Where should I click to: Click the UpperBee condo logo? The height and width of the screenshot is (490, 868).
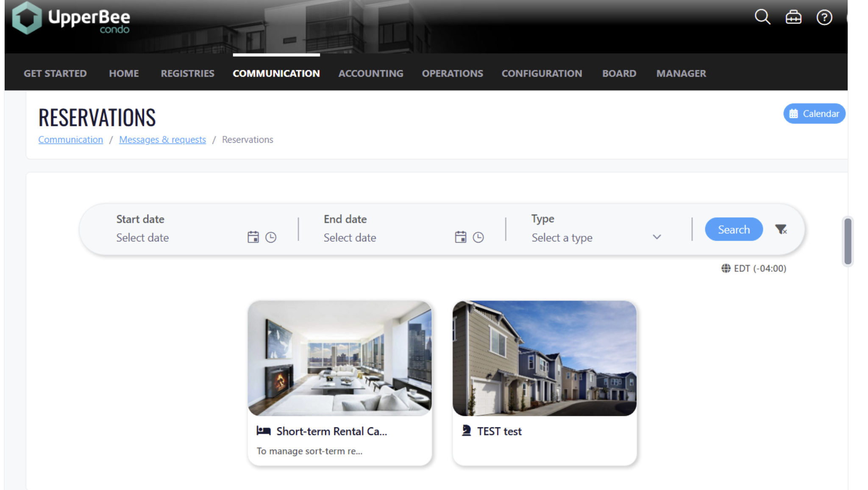click(71, 18)
